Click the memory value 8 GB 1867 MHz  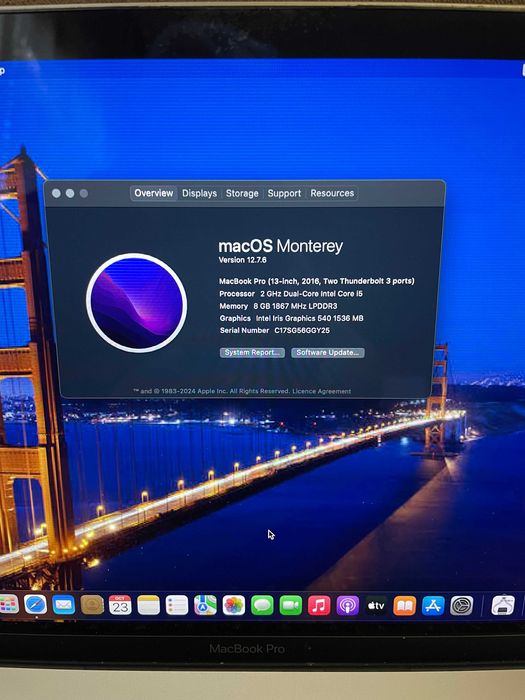point(296,306)
